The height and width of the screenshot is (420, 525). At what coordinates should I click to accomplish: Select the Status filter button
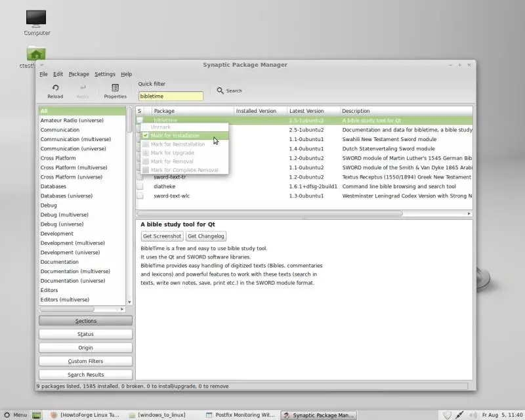[x=85, y=334]
